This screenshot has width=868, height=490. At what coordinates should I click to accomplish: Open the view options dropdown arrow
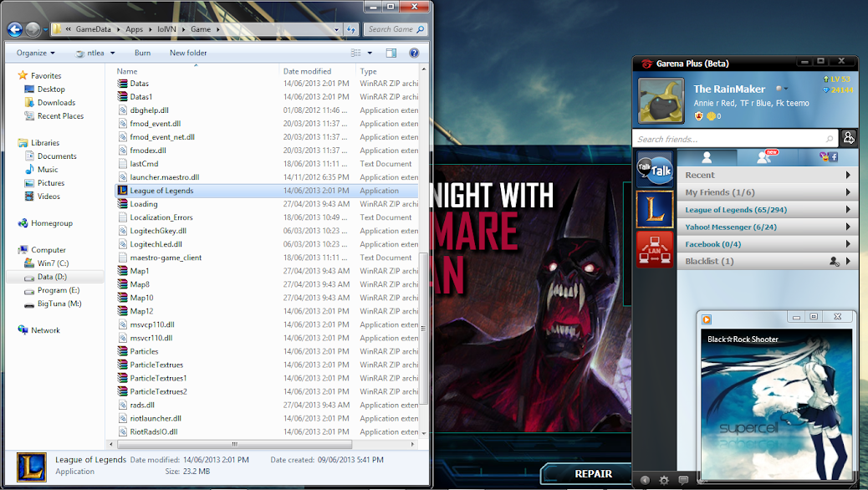point(370,54)
